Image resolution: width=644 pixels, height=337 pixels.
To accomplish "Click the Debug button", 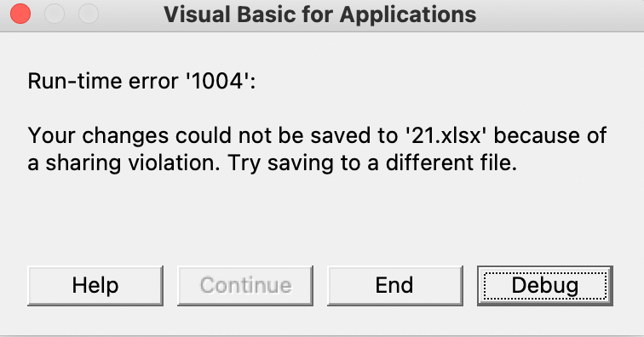I will click(x=545, y=286).
